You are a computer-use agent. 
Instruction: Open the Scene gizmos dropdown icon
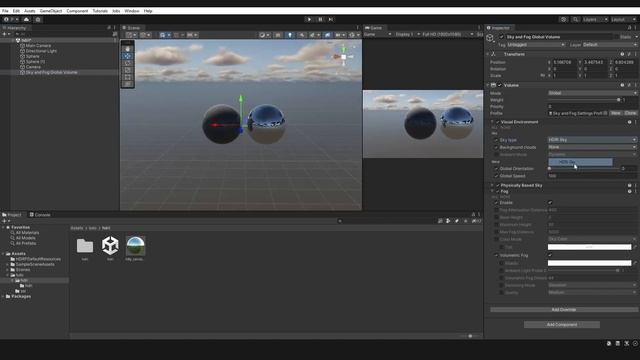coord(353,35)
